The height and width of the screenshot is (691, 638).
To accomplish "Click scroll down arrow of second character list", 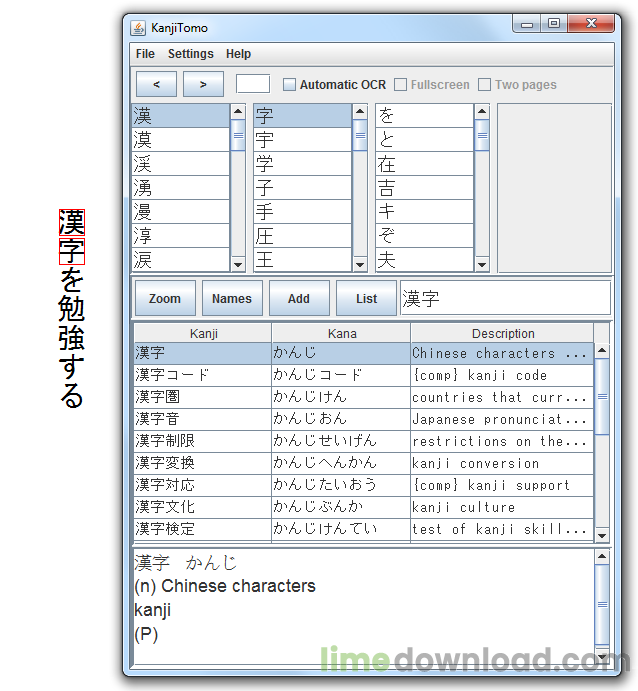I will (360, 264).
